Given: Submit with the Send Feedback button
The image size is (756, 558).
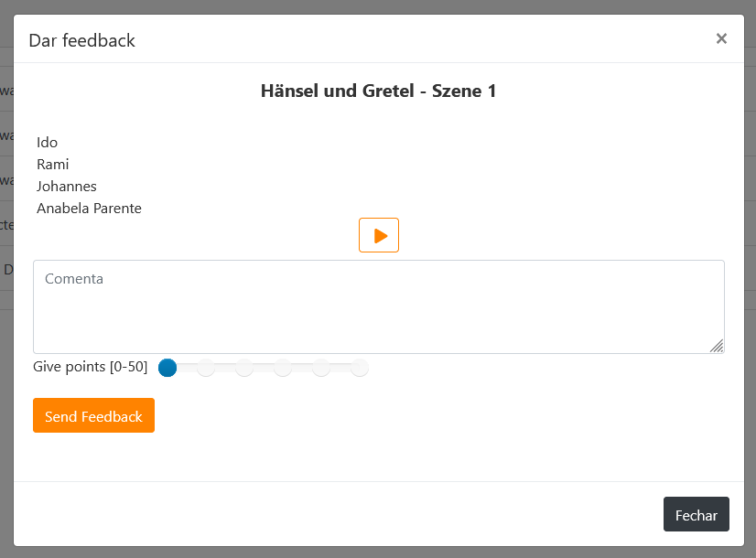Looking at the screenshot, I should (93, 415).
